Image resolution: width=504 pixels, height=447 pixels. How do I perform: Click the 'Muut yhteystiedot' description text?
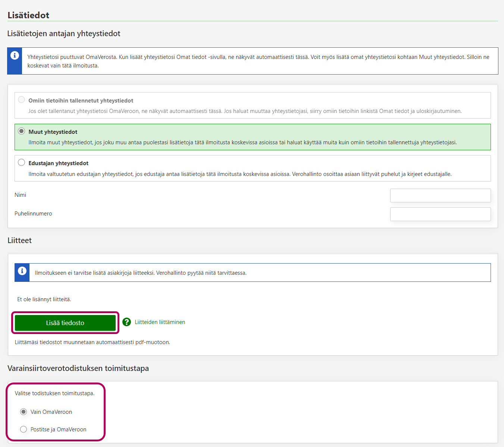(x=242, y=142)
